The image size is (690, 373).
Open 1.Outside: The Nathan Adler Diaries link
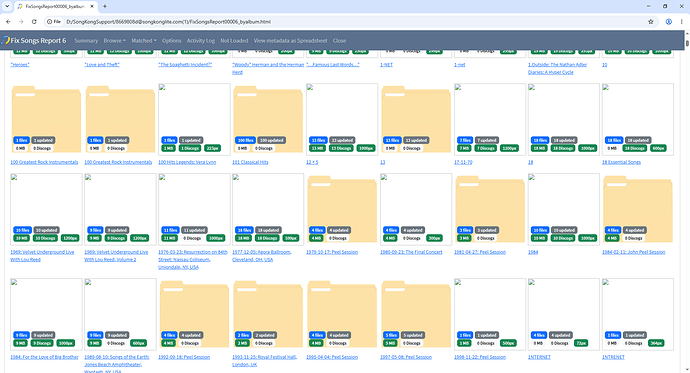pyautogui.click(x=558, y=68)
